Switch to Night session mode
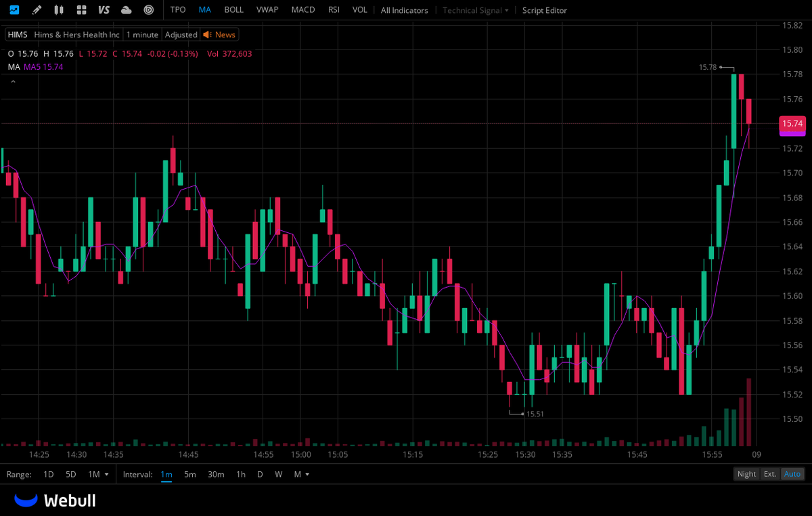This screenshot has width=812, height=516. [x=747, y=474]
